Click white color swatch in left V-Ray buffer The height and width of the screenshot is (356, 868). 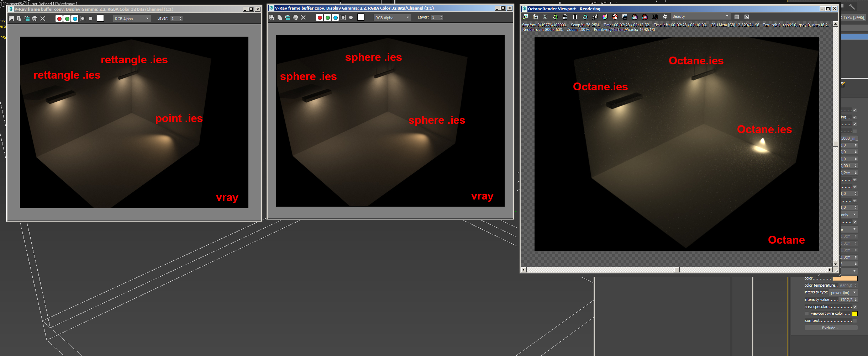[100, 18]
